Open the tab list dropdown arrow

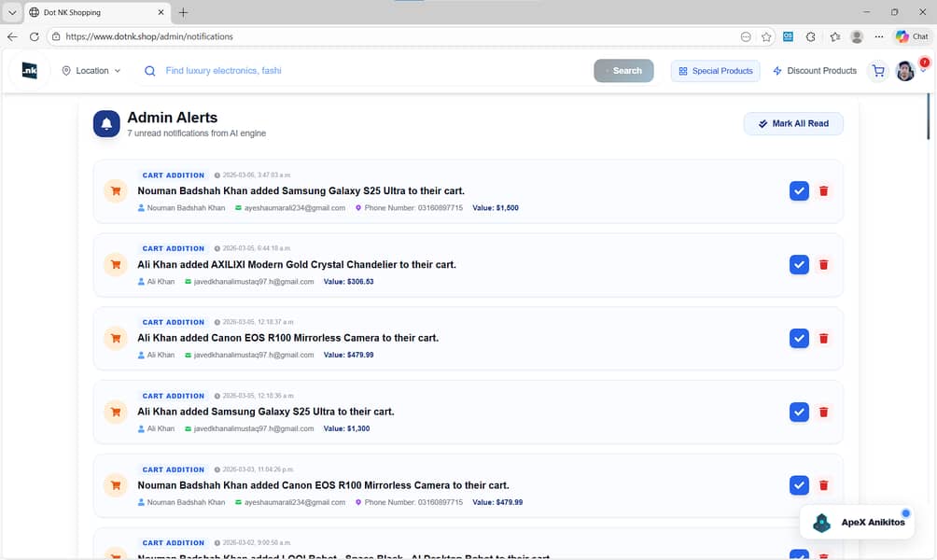point(12,12)
